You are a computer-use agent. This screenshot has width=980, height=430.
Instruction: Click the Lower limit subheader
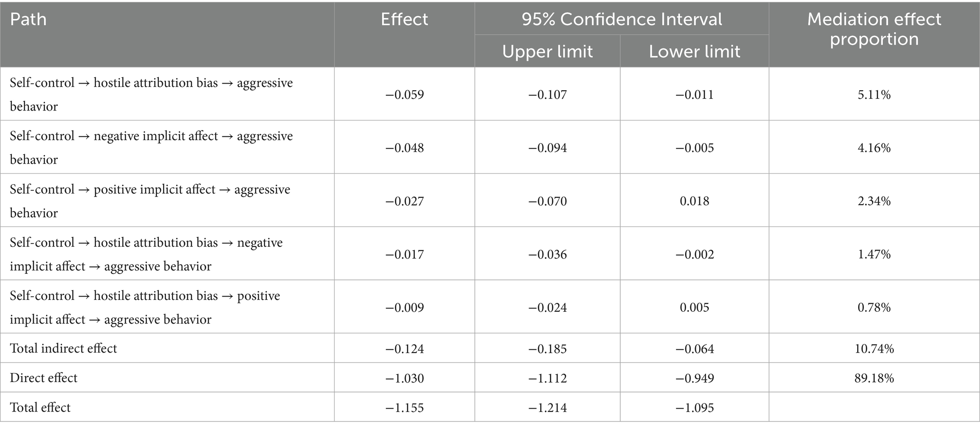[x=694, y=51]
